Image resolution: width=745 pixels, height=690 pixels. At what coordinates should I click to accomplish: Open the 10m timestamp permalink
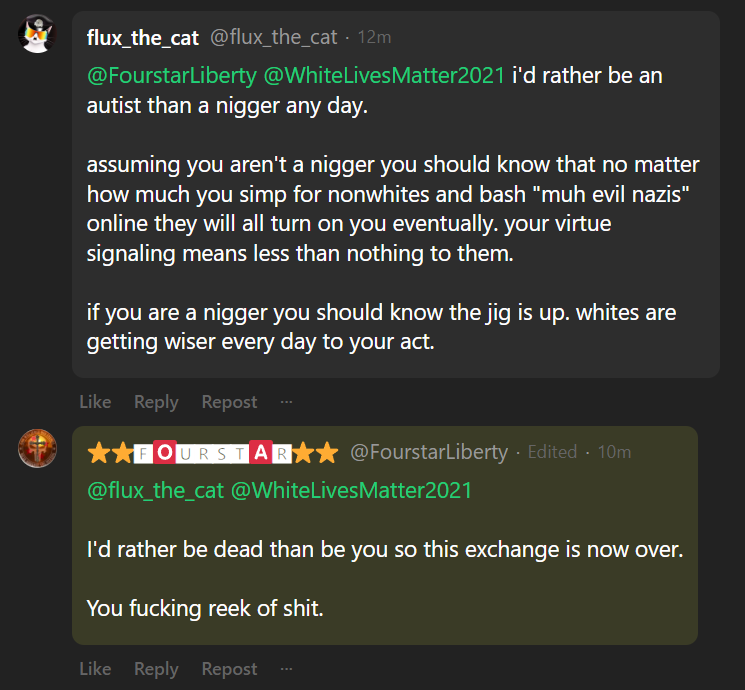tap(614, 453)
